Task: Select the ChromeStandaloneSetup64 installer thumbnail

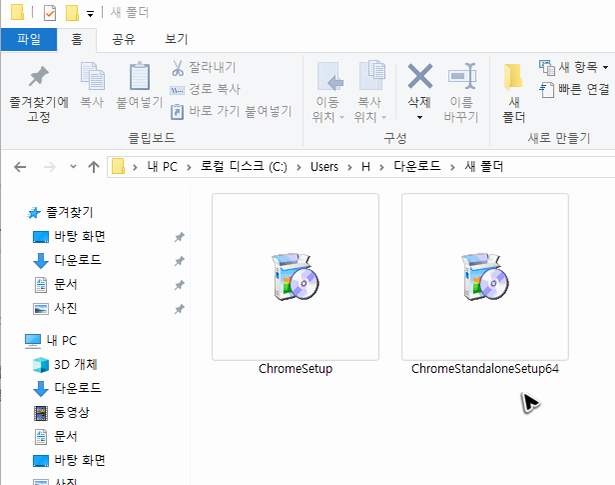Action: [x=485, y=277]
